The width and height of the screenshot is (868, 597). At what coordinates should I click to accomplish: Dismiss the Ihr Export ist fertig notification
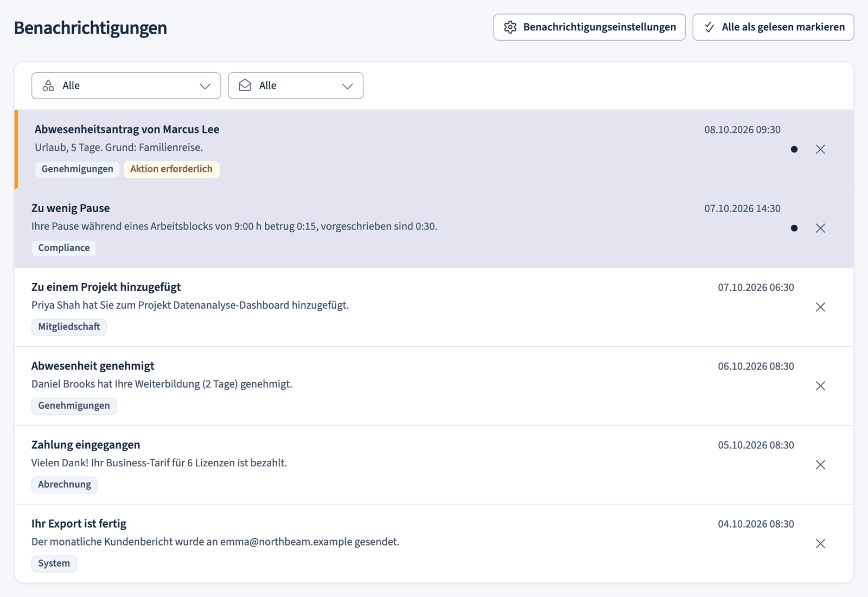(820, 543)
